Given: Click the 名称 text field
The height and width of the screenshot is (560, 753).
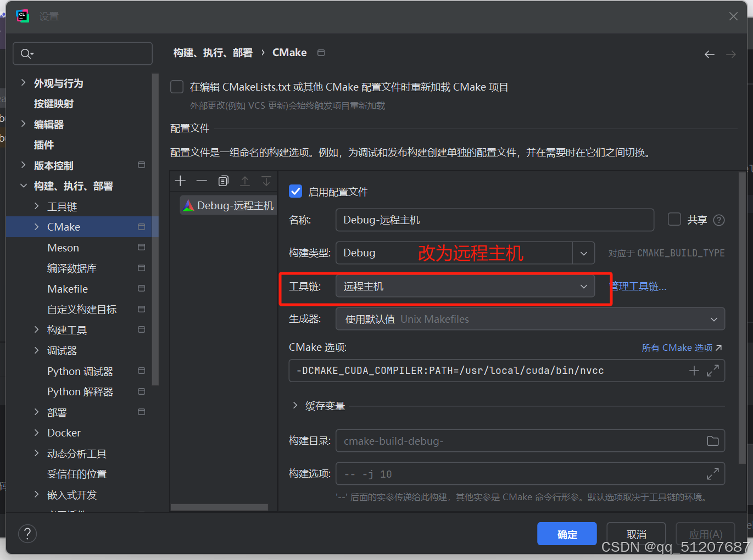Looking at the screenshot, I should tap(495, 220).
